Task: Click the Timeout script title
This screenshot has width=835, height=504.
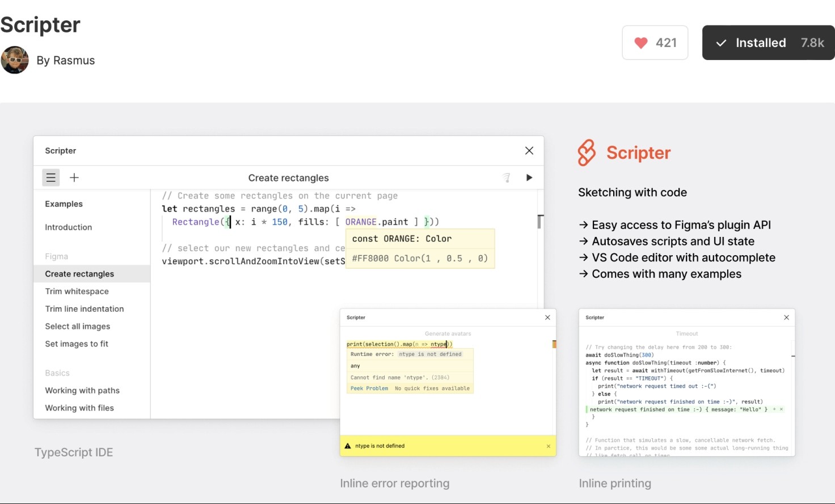Action: point(687,334)
